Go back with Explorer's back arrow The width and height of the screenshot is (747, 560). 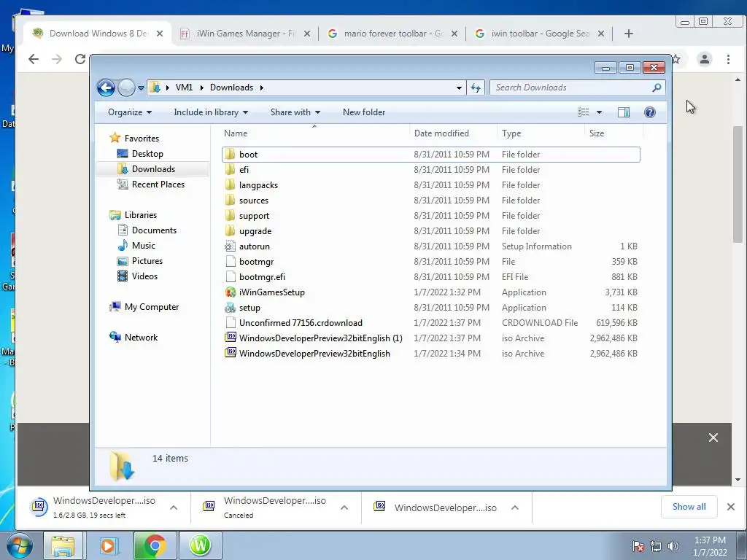(x=106, y=87)
